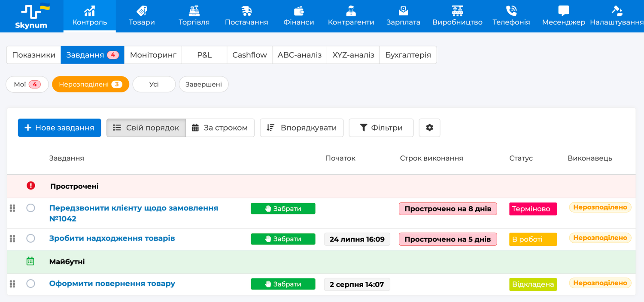Screen dimensions: 644x302
Task: Switch to Свій порядок view
Action: (x=146, y=128)
